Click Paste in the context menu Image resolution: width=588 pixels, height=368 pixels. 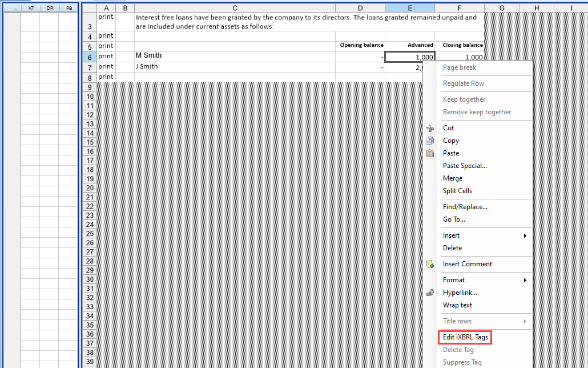(x=451, y=153)
